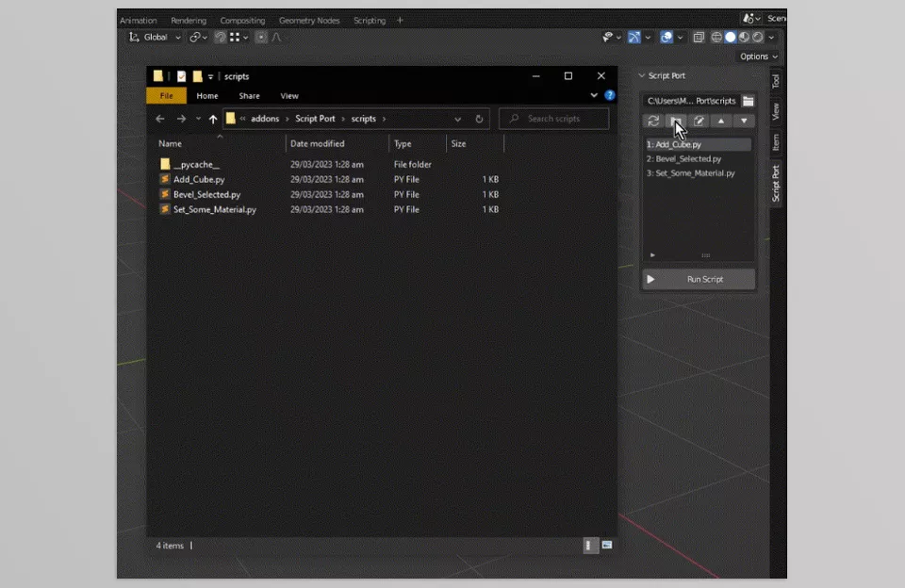Open Explorer help question mark icon
Viewport: 905px width, 588px height.
(x=610, y=95)
